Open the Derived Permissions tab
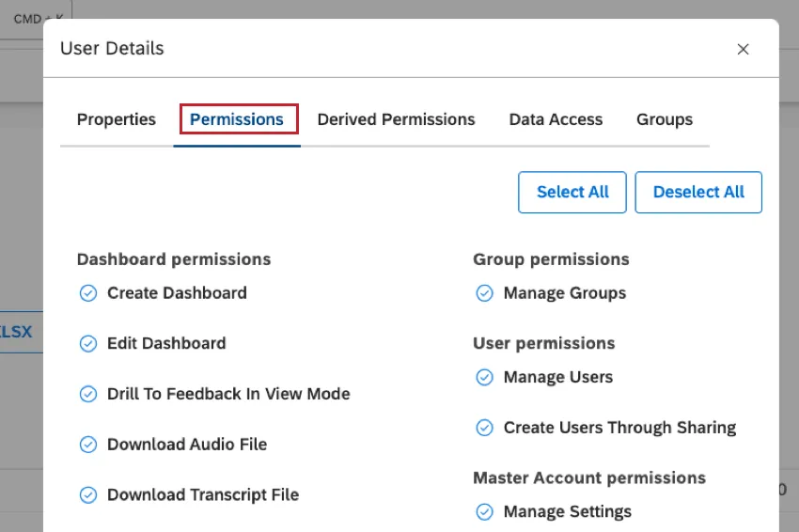This screenshot has width=799, height=532. 396,119
